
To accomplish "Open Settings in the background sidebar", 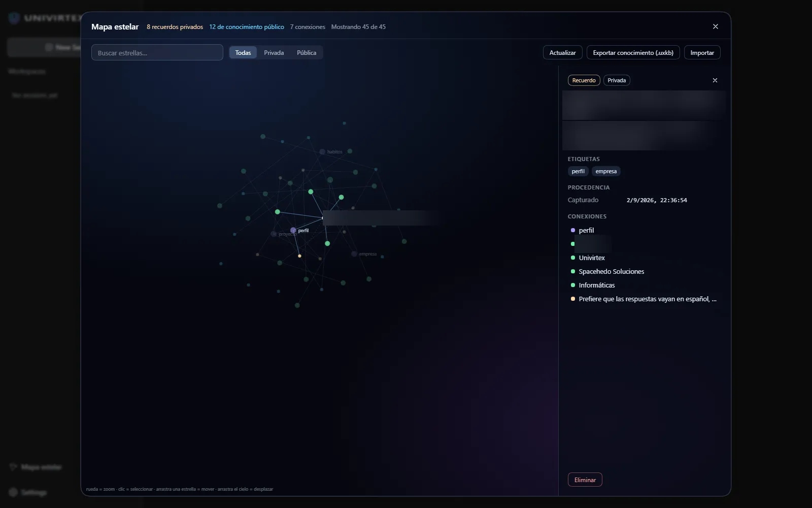I will (x=28, y=492).
